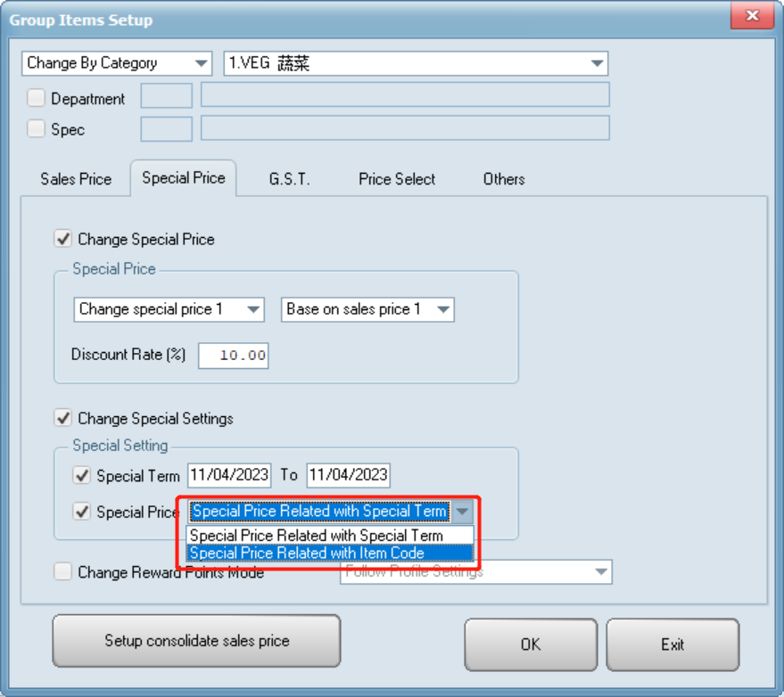Uncheck Change Special Price checkbox

pos(64,239)
